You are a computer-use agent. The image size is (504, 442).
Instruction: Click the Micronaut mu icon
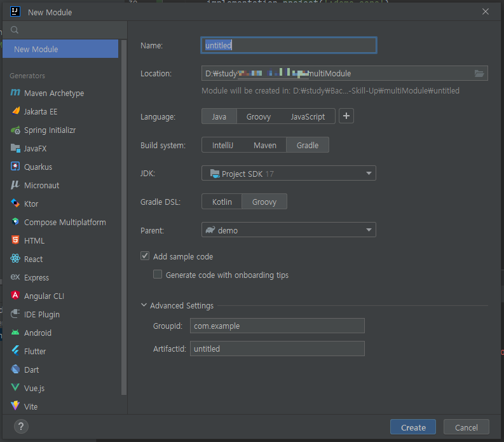15,184
